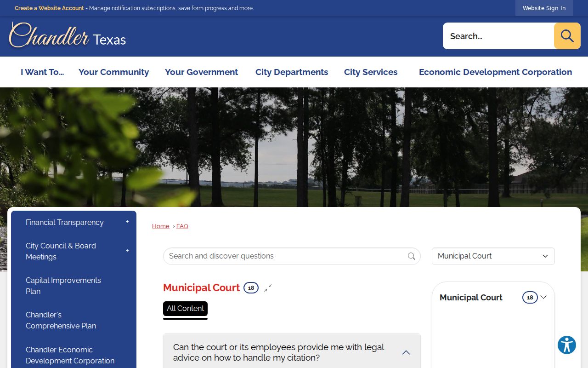The height and width of the screenshot is (368, 588).
Task: Open Your Government menu
Action: pyautogui.click(x=201, y=72)
